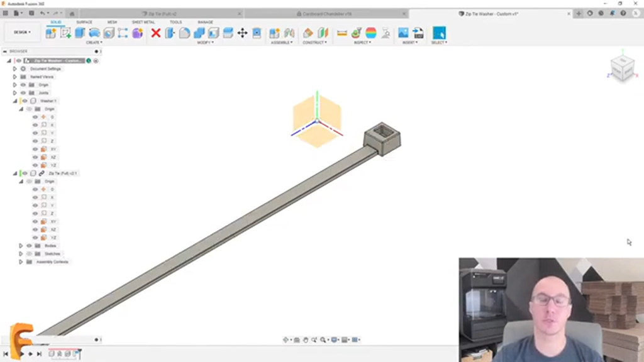Expand the Sketches folder in browser

21,254
